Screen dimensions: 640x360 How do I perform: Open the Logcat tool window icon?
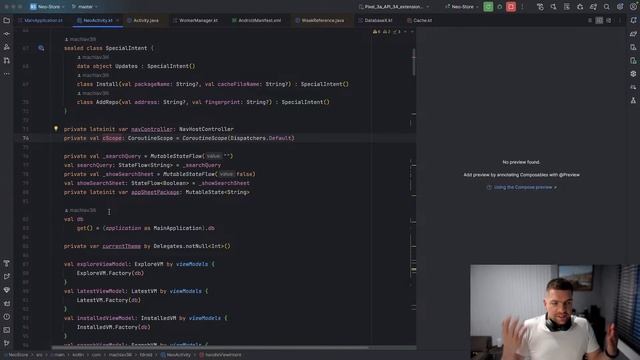tap(7, 303)
